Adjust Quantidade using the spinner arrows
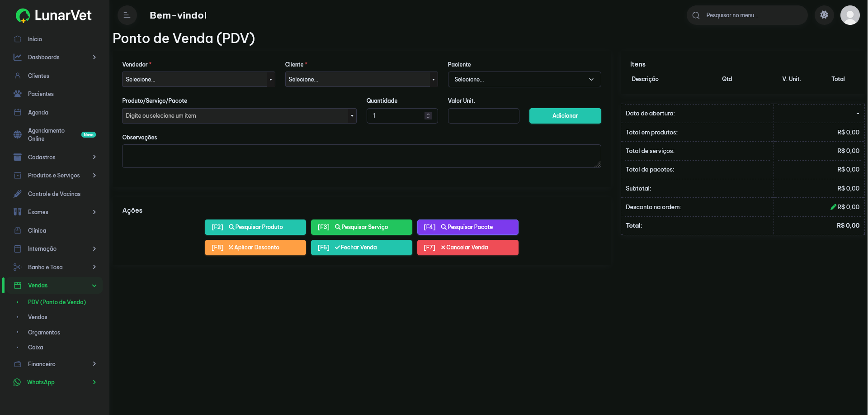Viewport: 868px width, 415px height. (x=428, y=116)
